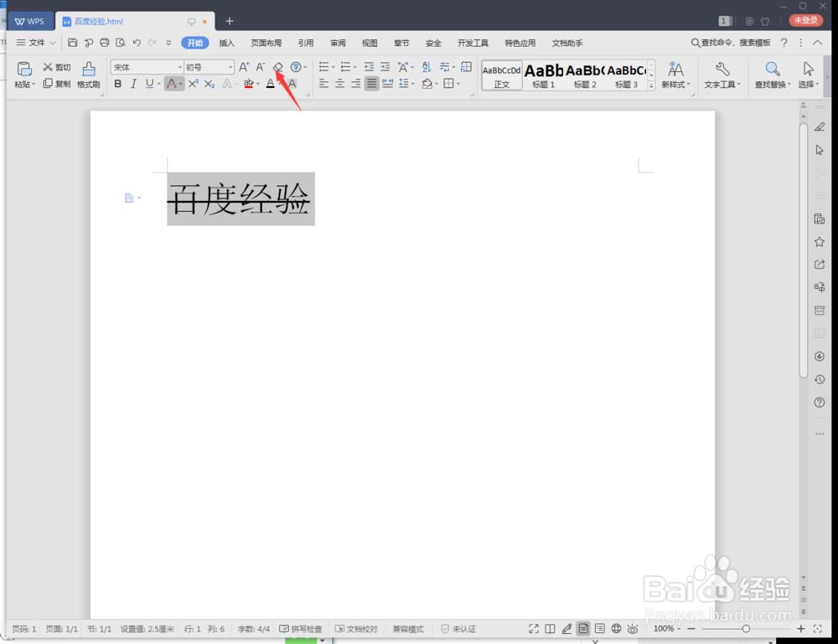
Task: Switch to the 页面布局 ribbon tab
Action: (266, 44)
